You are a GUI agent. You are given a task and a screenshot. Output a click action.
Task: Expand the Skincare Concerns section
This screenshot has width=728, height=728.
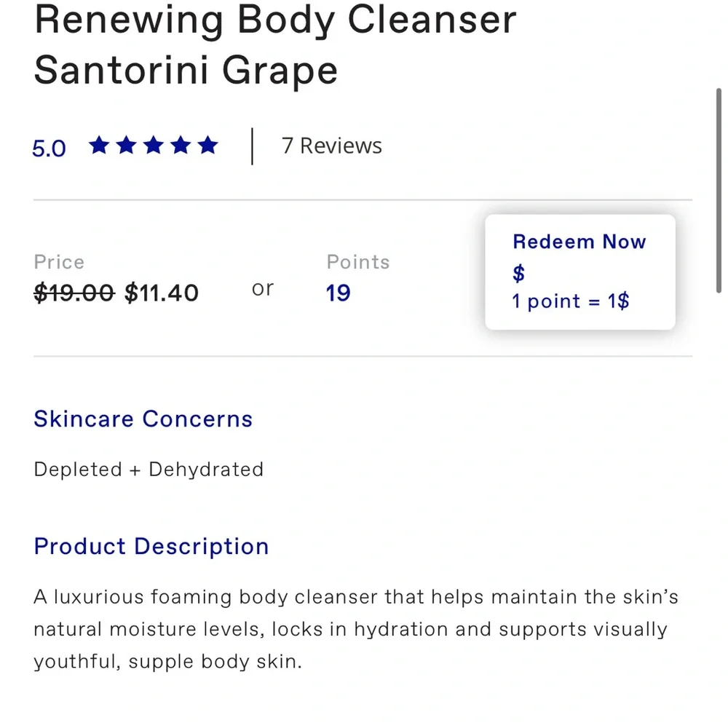[x=143, y=419]
